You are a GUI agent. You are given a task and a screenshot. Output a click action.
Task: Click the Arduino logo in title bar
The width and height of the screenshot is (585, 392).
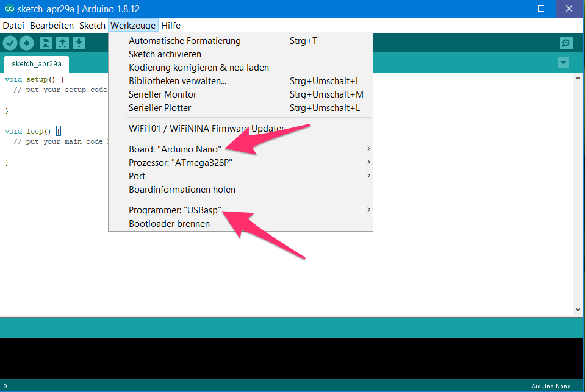9,9
